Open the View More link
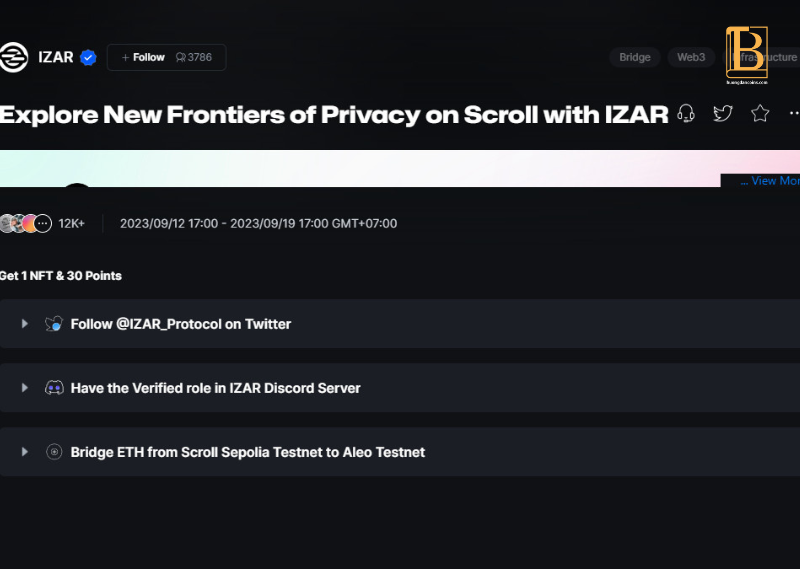The width and height of the screenshot is (800, 569). 770,181
